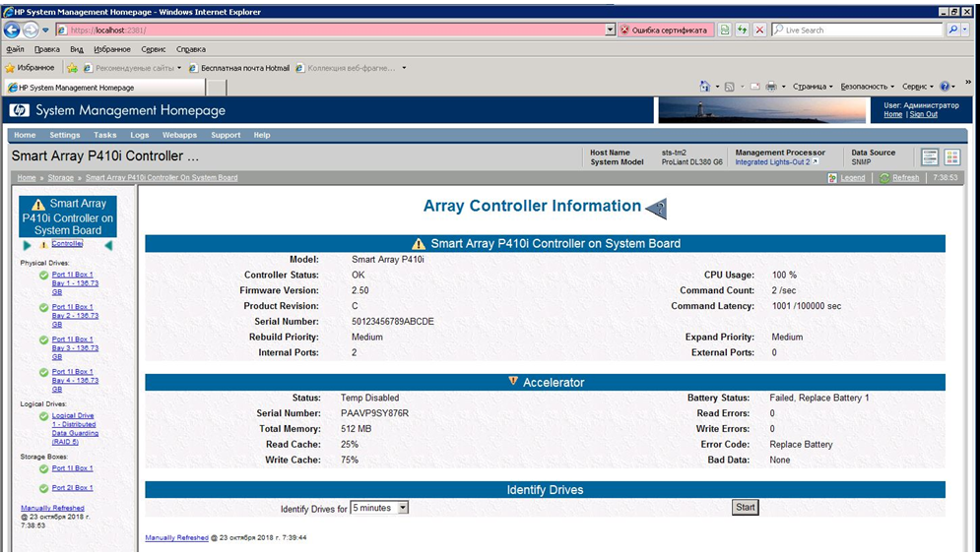
Task: Click the lighthouse banner image
Action: [762, 110]
